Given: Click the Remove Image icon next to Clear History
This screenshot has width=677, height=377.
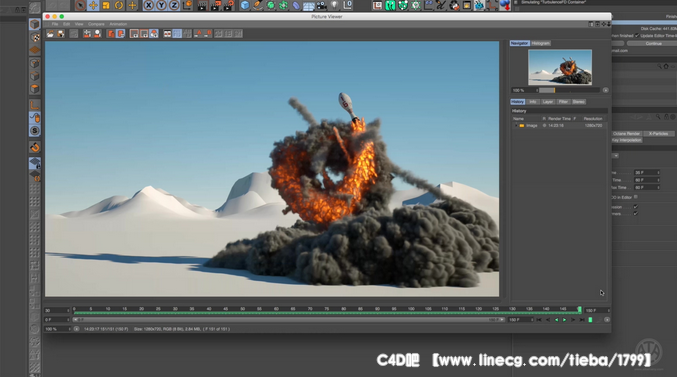Looking at the screenshot, I should pyautogui.click(x=98, y=34).
